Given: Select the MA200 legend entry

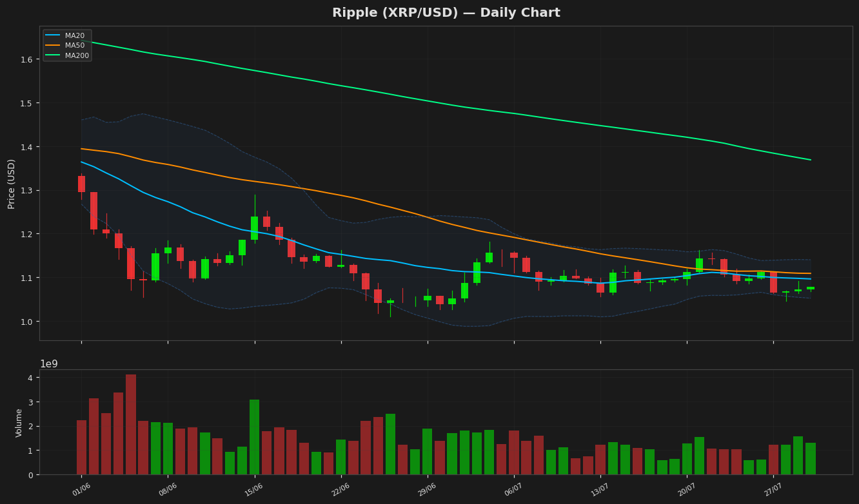Looking at the screenshot, I should coord(67,55).
